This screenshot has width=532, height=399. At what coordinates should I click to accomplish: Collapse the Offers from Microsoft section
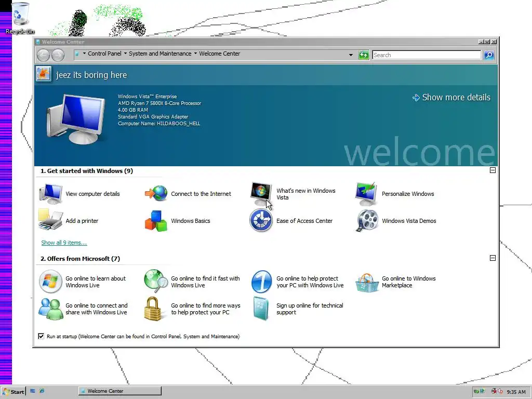(493, 258)
